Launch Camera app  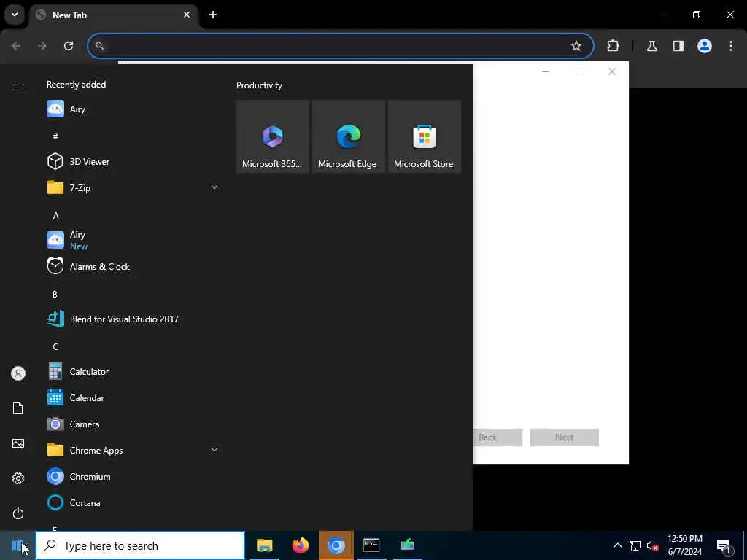pos(133,424)
